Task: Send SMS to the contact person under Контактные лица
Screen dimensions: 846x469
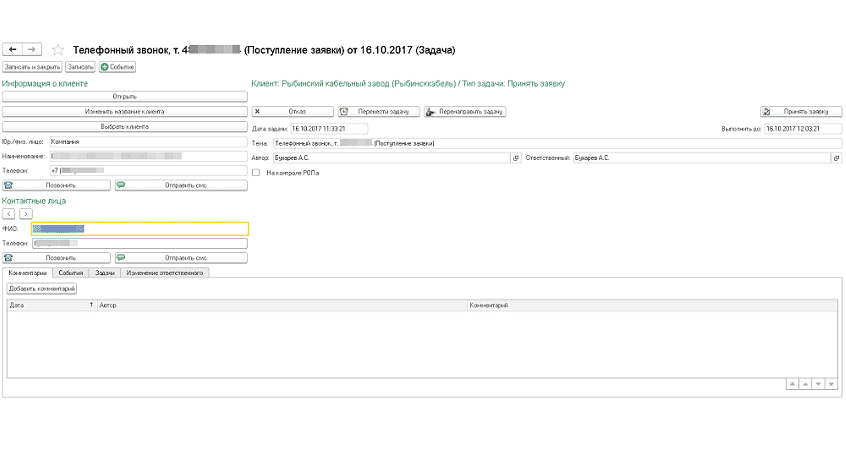Action: point(181,258)
